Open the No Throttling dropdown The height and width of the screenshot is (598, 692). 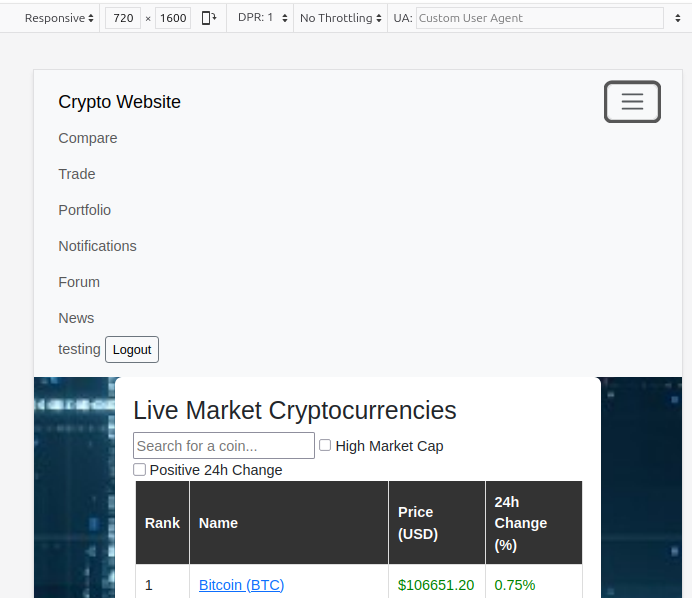point(340,18)
